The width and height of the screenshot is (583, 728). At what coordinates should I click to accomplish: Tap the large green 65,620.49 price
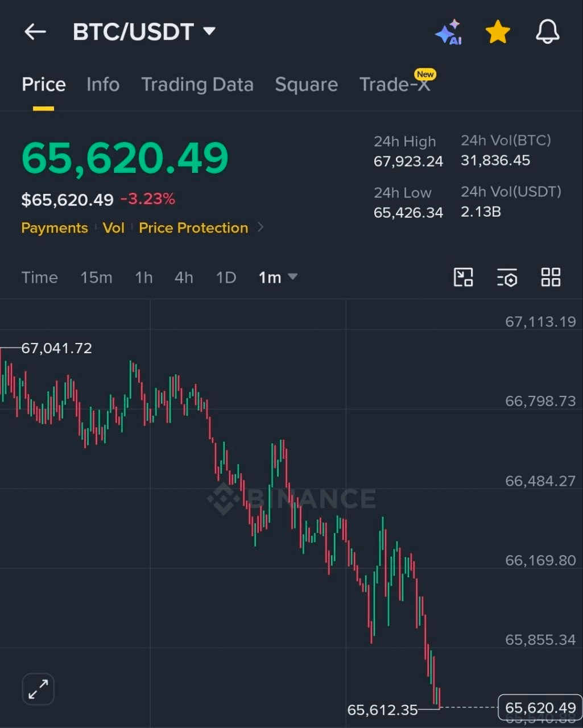(x=125, y=158)
